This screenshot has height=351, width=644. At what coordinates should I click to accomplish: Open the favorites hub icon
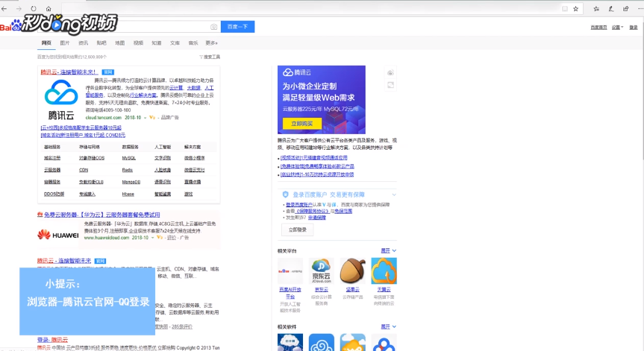pos(596,9)
